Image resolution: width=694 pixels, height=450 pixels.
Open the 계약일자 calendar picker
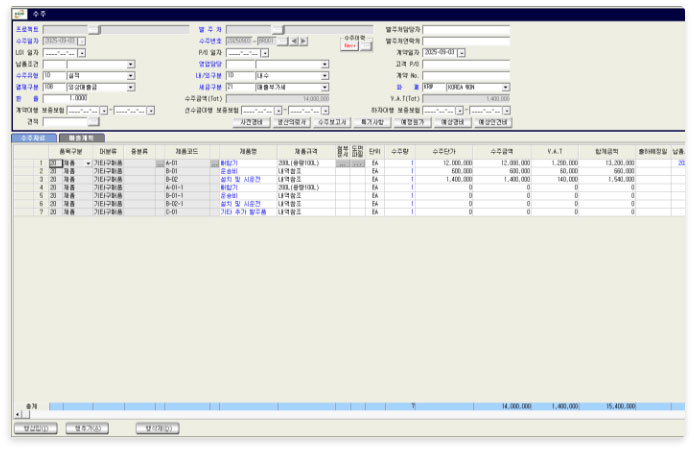coord(461,52)
